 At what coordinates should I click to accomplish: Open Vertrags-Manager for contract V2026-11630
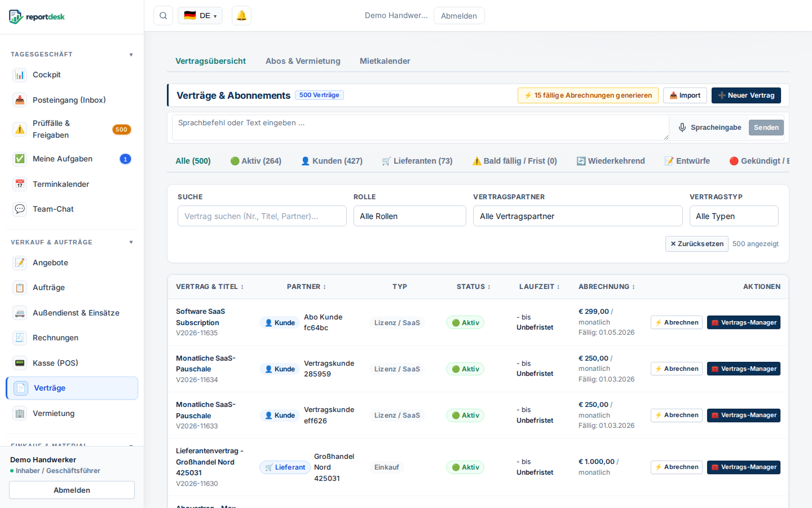coord(744,467)
